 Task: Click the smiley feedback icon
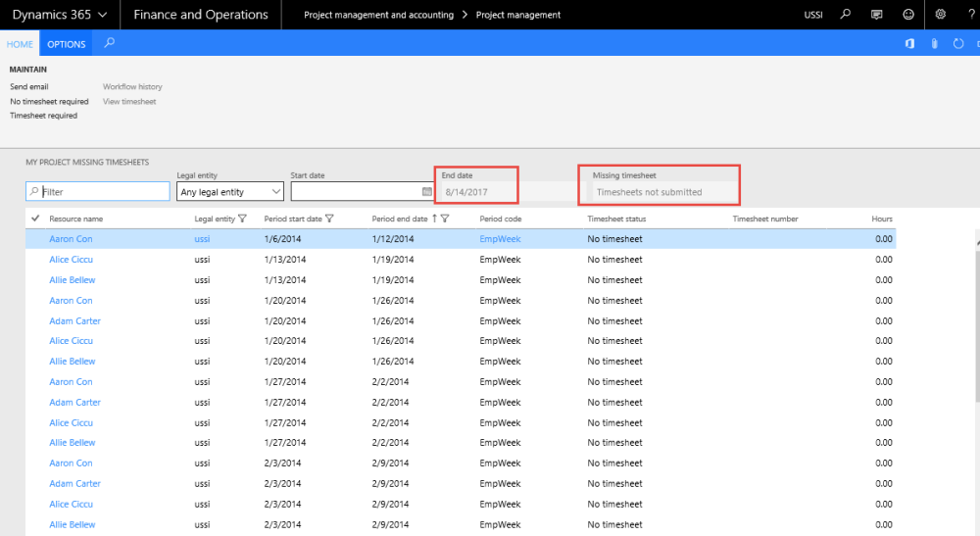point(908,15)
